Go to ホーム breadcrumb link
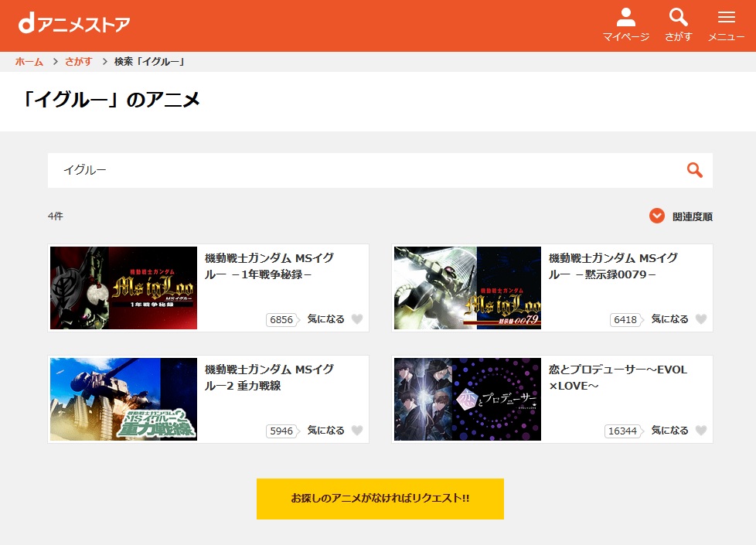Image resolution: width=756 pixels, height=545 pixels. pyautogui.click(x=29, y=62)
